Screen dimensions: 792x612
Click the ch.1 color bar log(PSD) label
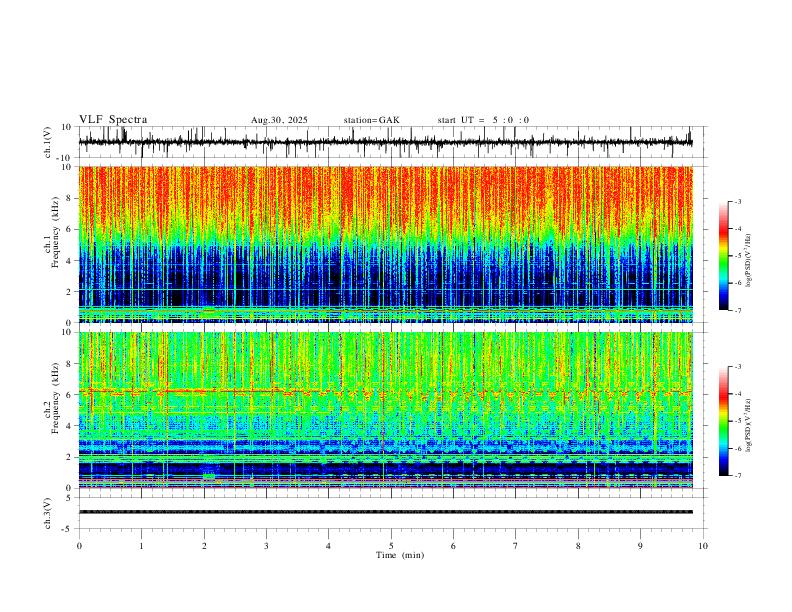click(x=748, y=261)
